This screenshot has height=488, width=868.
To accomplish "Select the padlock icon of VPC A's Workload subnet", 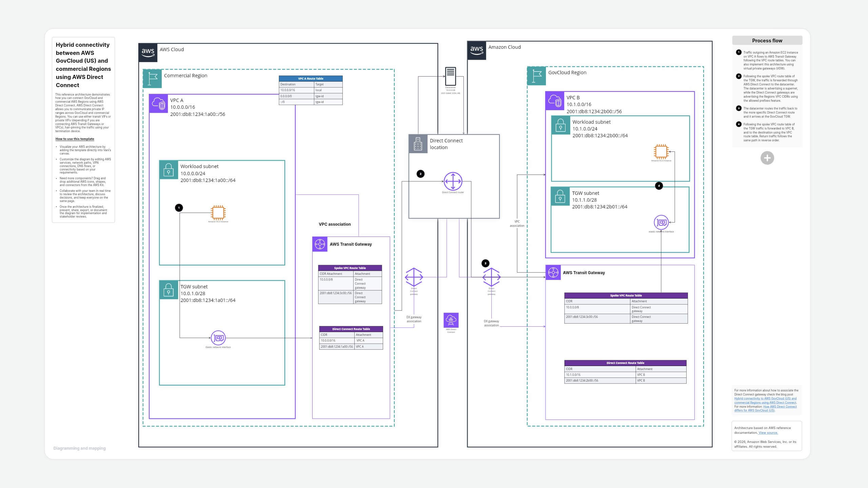I will tap(169, 169).
